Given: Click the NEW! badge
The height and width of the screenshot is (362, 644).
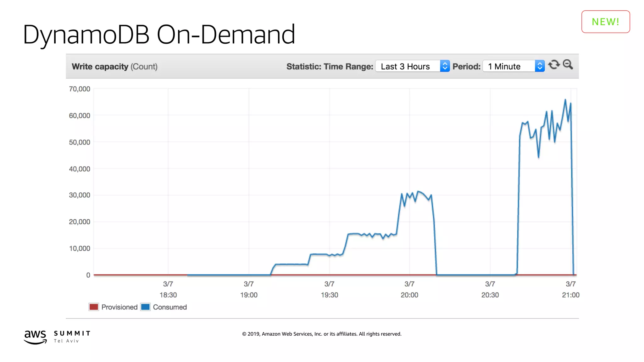Looking at the screenshot, I should point(606,22).
